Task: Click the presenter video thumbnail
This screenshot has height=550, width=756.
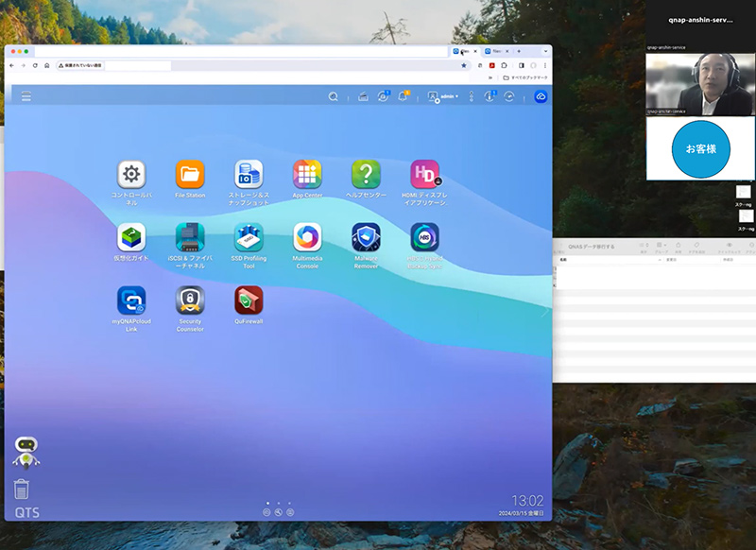Action: click(700, 84)
